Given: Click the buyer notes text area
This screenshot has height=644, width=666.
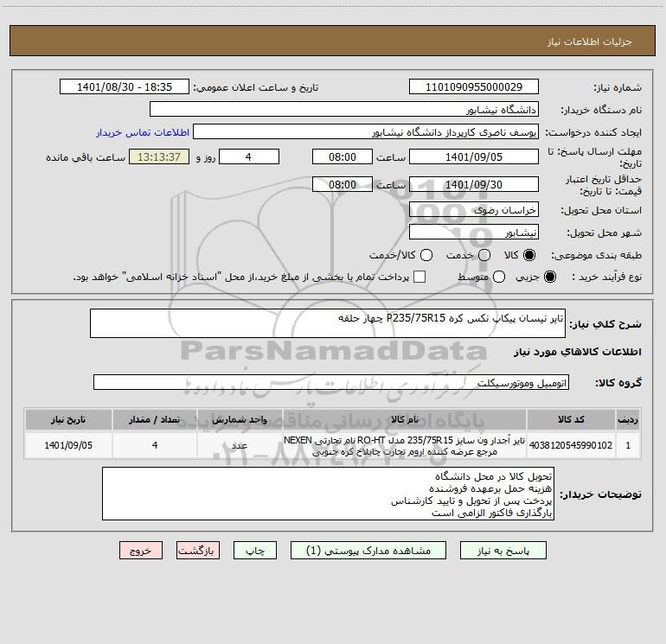Looking at the screenshot, I should tap(328, 494).
